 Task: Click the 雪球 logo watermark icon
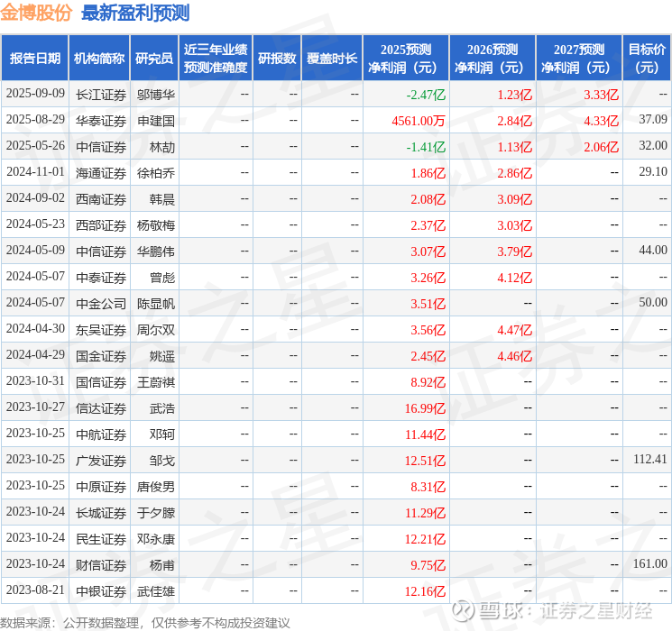[463, 610]
